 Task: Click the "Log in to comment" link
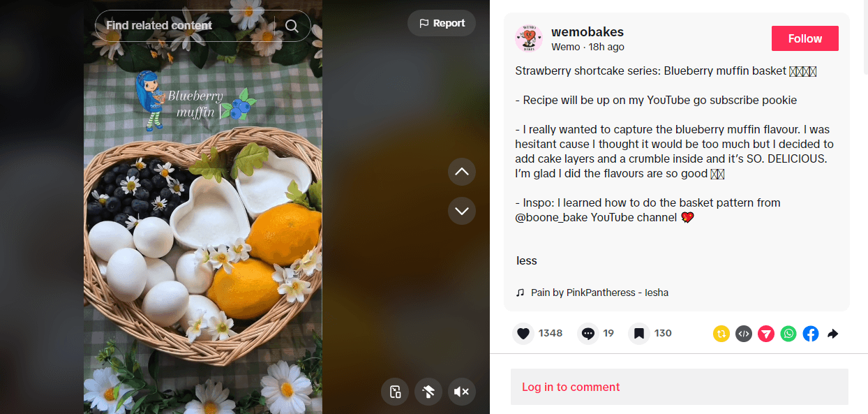[x=571, y=387]
